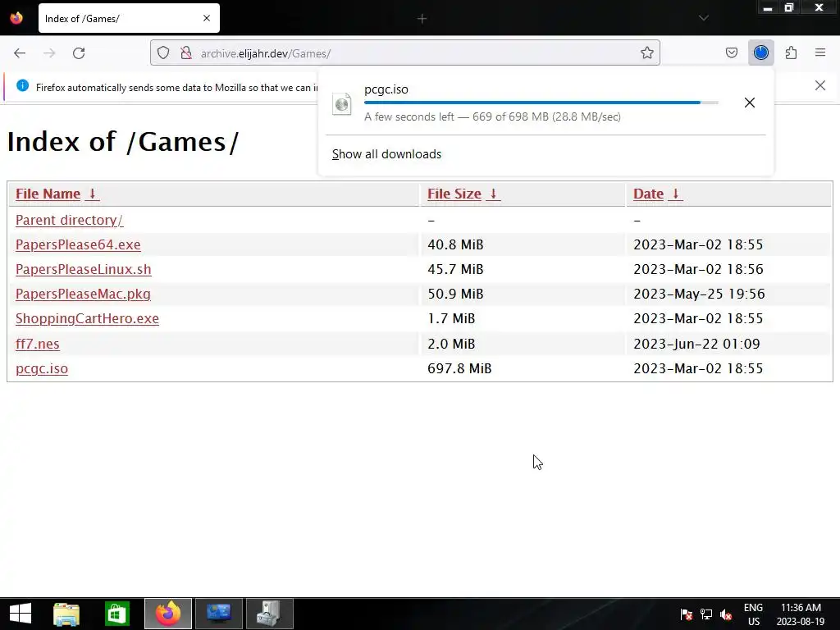
Task: Click the Firefox taskbar icon
Action: (167, 614)
